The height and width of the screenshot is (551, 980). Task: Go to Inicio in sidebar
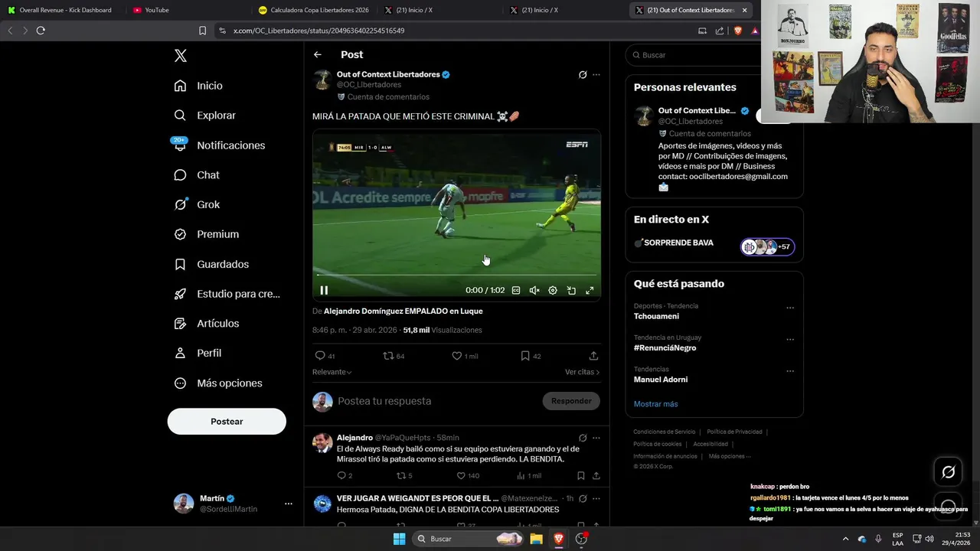click(198, 86)
